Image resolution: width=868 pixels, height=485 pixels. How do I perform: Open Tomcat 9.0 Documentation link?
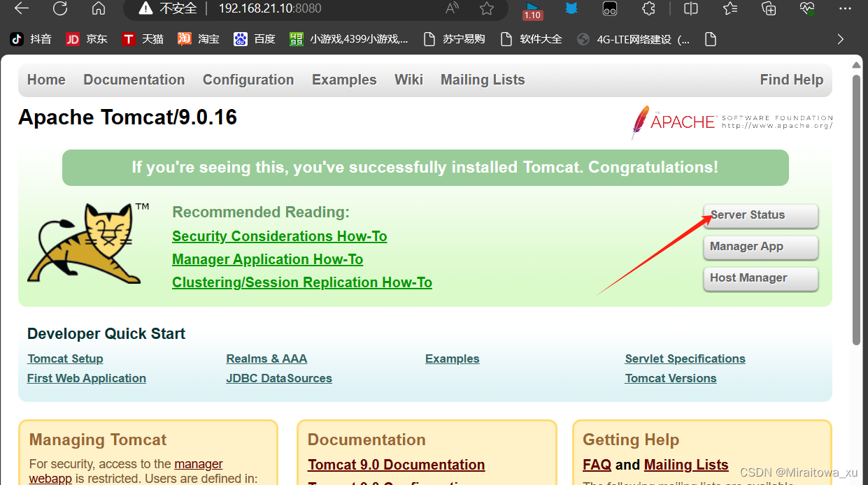(x=397, y=465)
